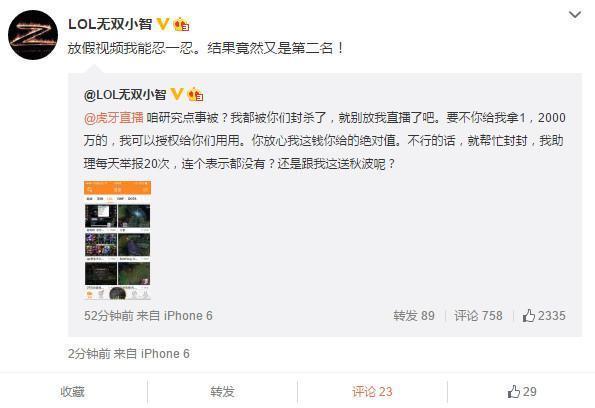Viewport: 595px width, 408px height.
Task: Click the membership badge in the reposted post
Action: 195,94
